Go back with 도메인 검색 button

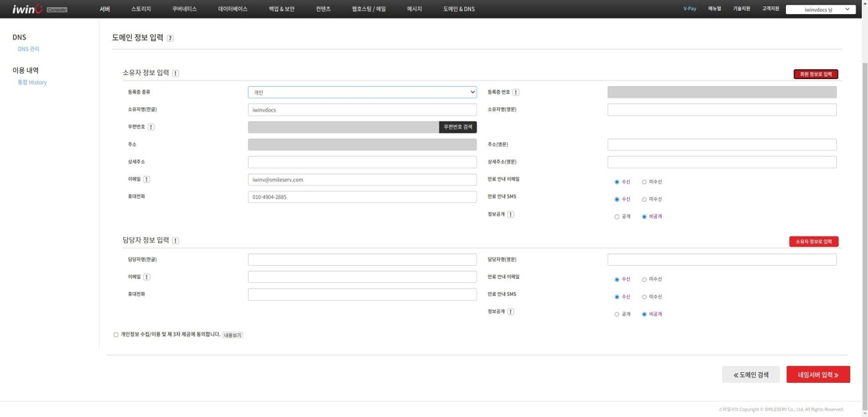(751, 374)
